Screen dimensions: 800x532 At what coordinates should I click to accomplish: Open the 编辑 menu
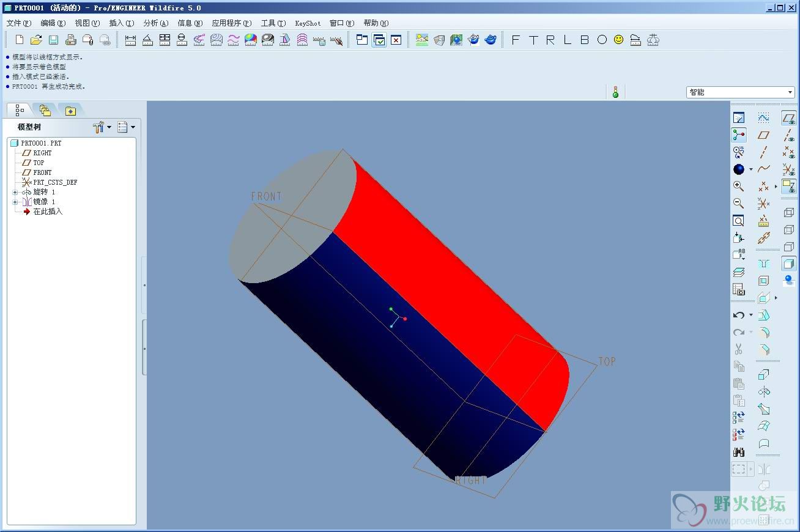(53, 23)
